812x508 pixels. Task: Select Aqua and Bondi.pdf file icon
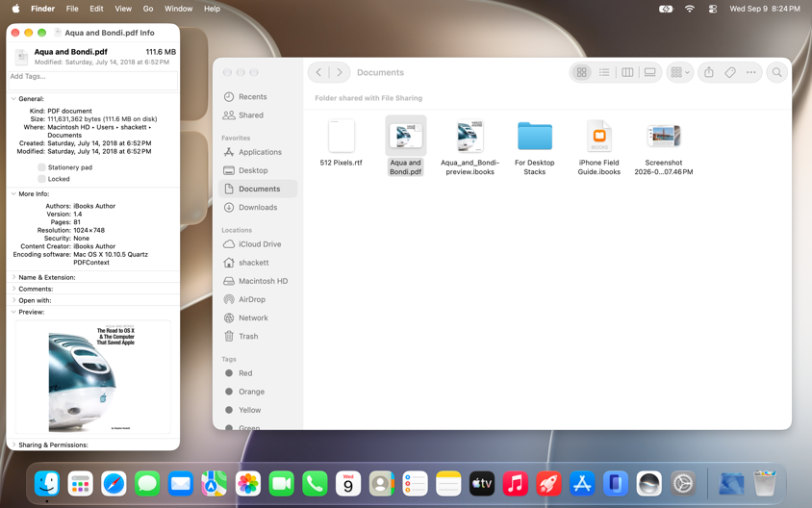click(405, 136)
